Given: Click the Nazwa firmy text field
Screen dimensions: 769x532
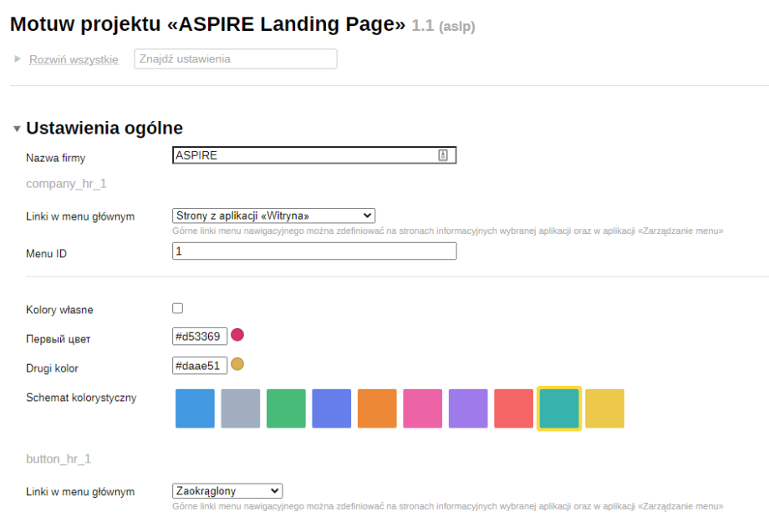Looking at the screenshot, I should point(305,155).
